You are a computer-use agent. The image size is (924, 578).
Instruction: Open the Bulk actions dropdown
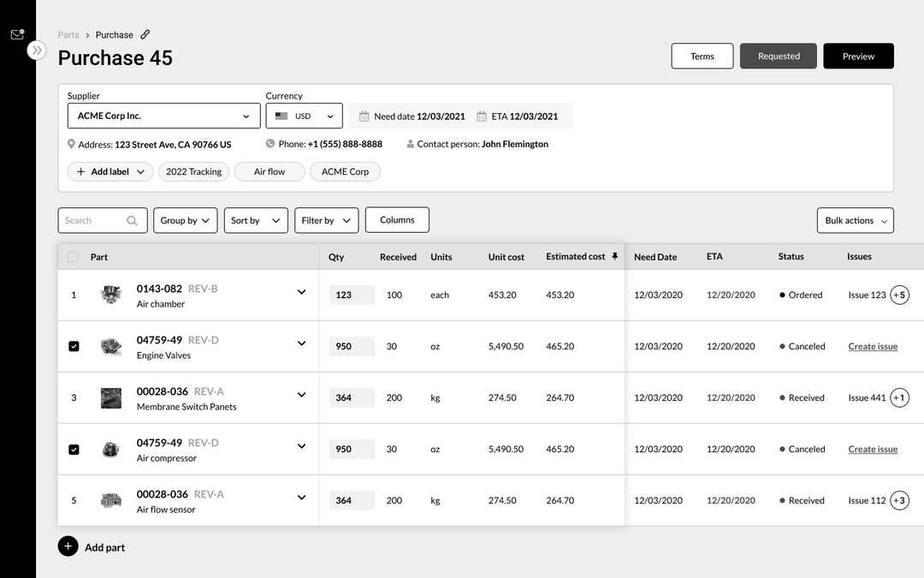[x=855, y=220]
